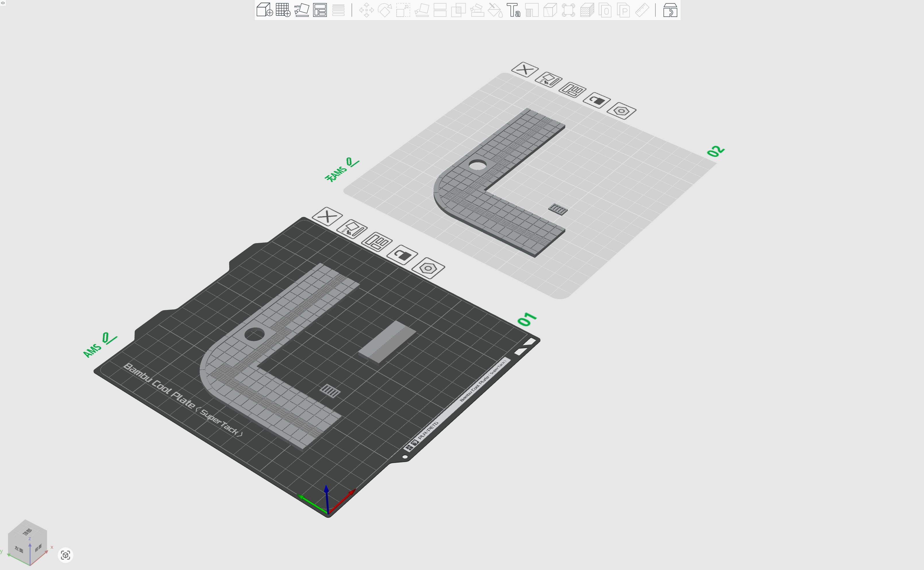Click the Split to objects icon

605,10
